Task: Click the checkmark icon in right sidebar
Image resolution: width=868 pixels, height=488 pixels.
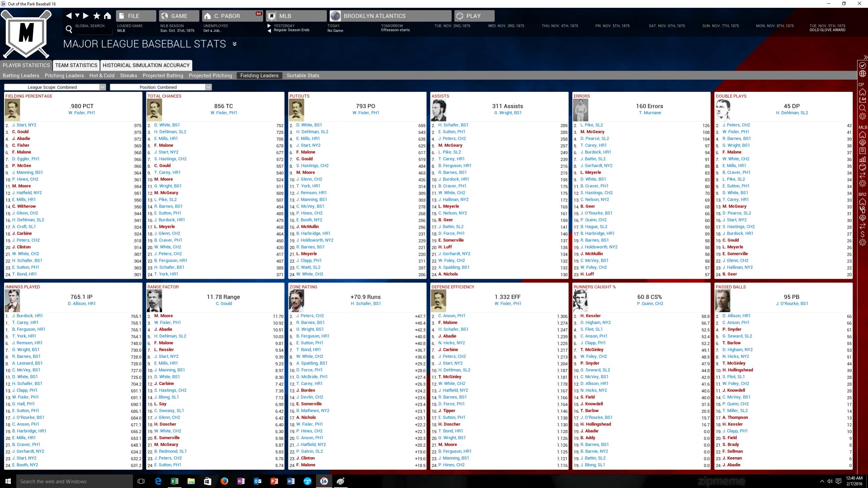Action: 863,65
